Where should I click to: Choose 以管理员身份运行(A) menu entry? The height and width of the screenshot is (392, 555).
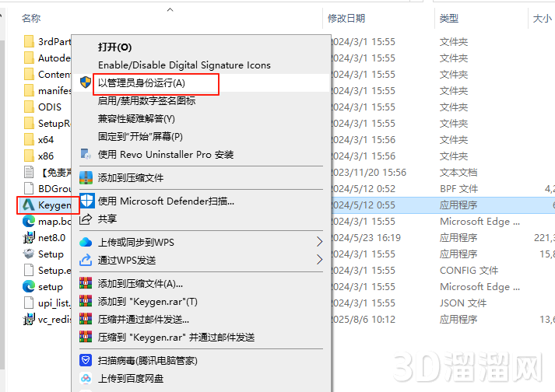(142, 82)
